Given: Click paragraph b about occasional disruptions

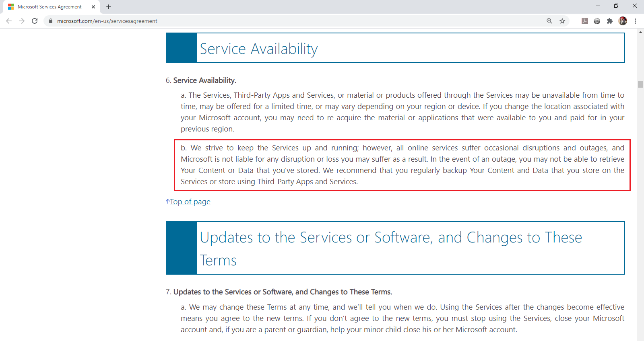Looking at the screenshot, I should pos(402,165).
